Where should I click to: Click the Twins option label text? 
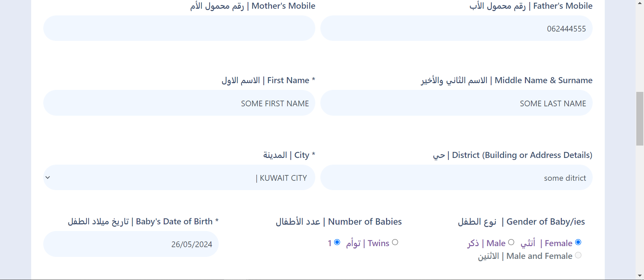tap(368, 243)
